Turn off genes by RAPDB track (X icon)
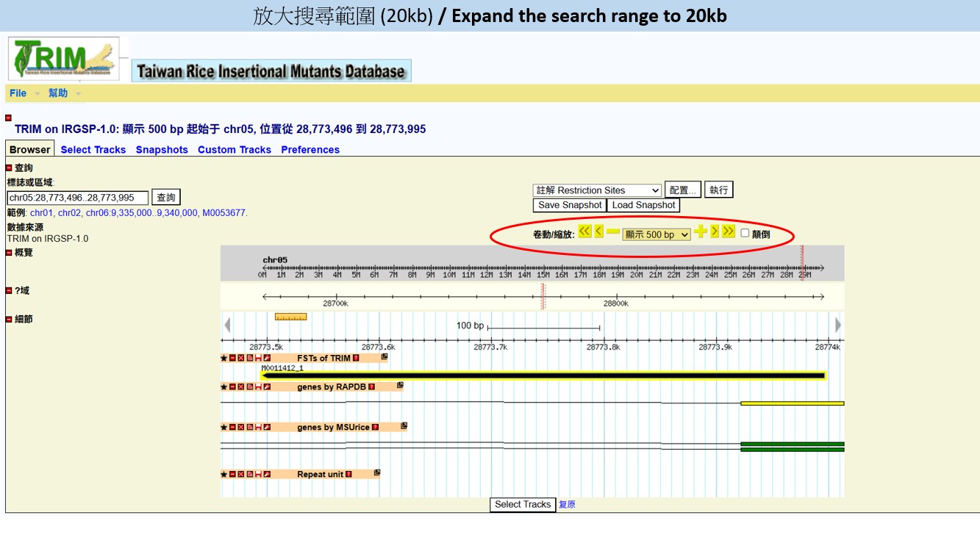The height and width of the screenshot is (546, 980). coord(241,387)
